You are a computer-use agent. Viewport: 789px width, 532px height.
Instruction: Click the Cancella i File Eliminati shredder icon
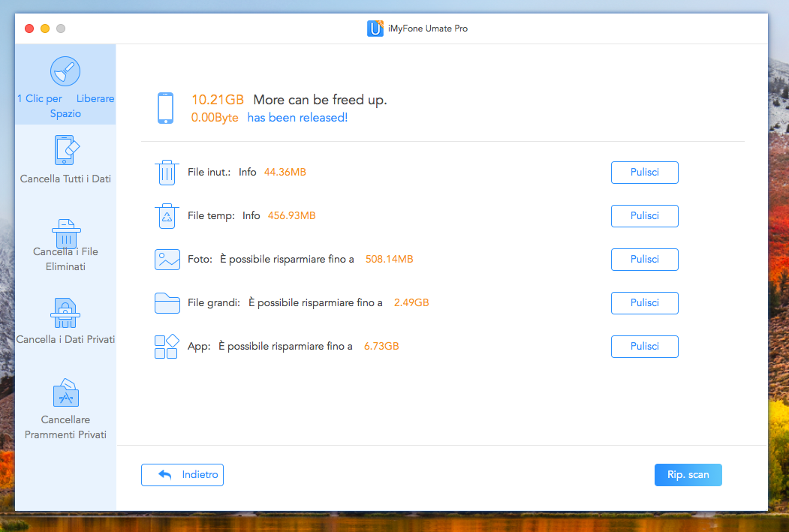(x=65, y=233)
